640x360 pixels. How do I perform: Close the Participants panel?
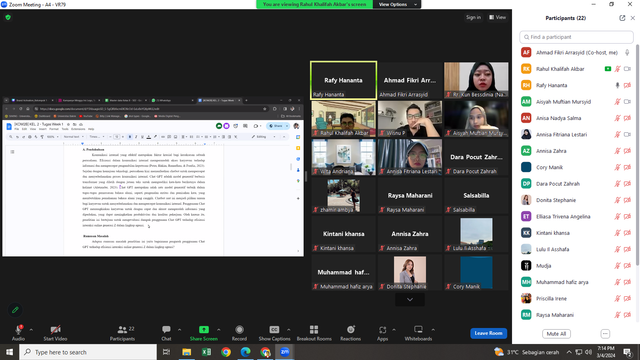(x=633, y=18)
